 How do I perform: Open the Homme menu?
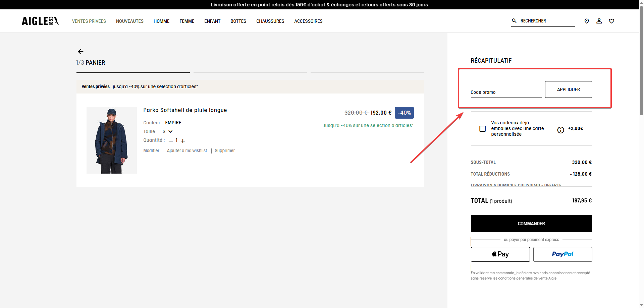tap(161, 21)
